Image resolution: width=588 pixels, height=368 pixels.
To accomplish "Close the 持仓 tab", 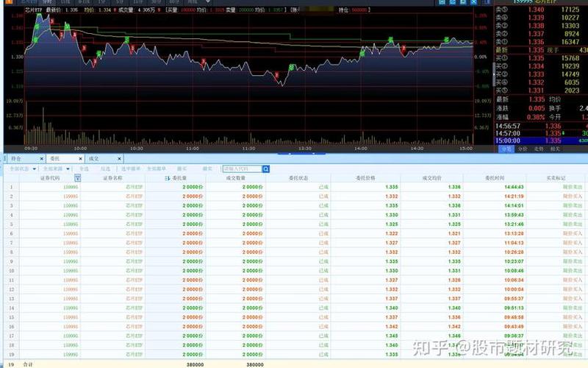I will pos(42,159).
